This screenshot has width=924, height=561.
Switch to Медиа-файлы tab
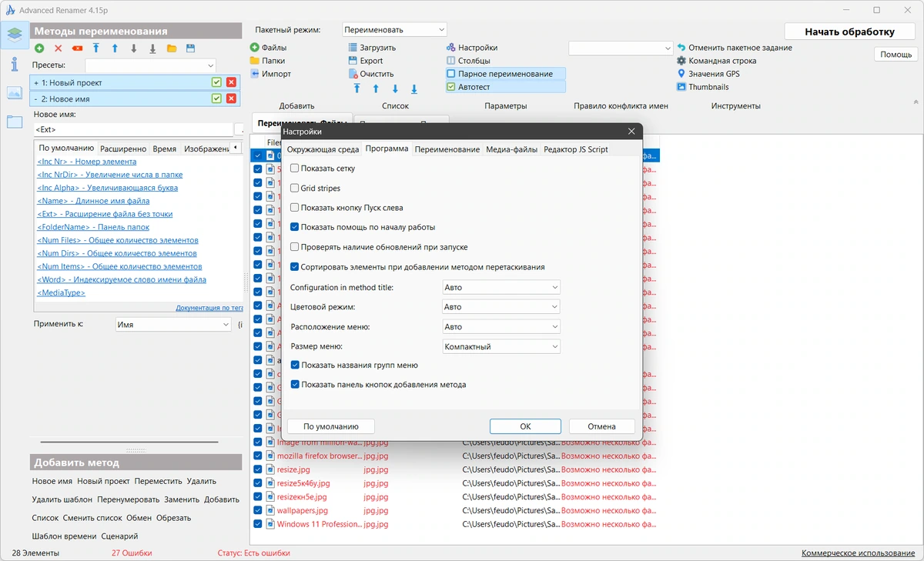pyautogui.click(x=512, y=149)
